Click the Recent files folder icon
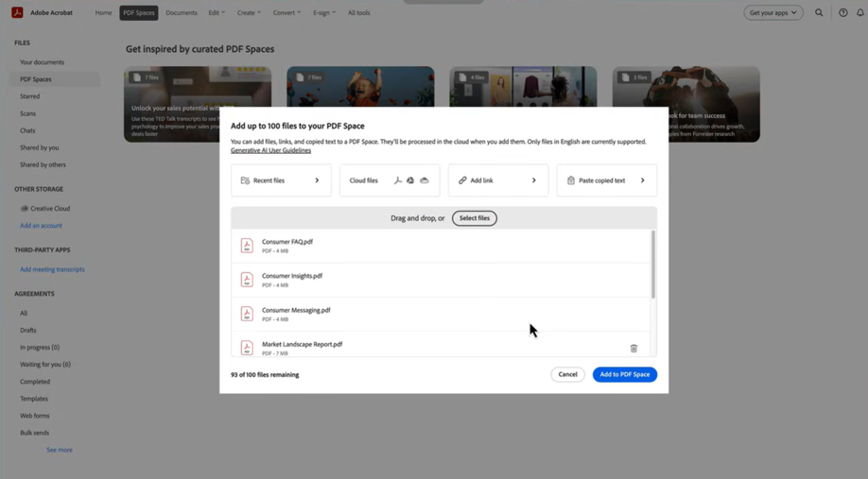The height and width of the screenshot is (479, 868). (245, 180)
